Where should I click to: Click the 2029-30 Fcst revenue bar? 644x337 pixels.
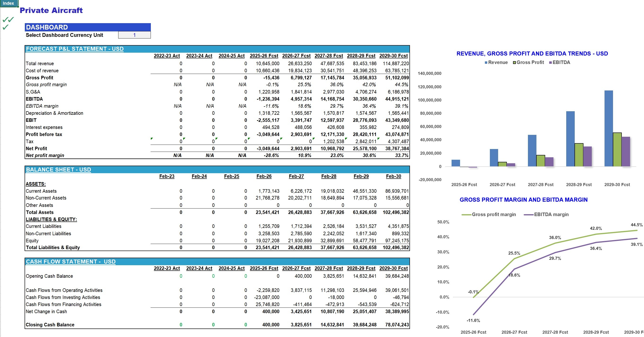609,128
